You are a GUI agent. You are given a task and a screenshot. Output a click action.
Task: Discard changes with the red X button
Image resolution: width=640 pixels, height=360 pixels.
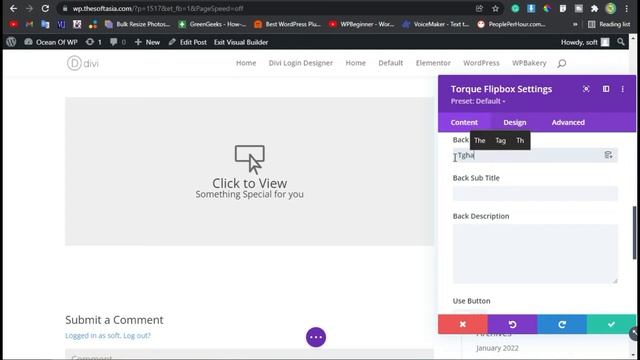click(463, 324)
